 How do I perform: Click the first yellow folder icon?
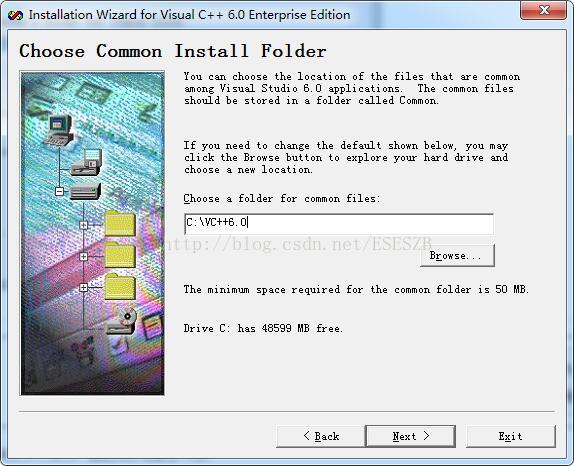pos(120,223)
